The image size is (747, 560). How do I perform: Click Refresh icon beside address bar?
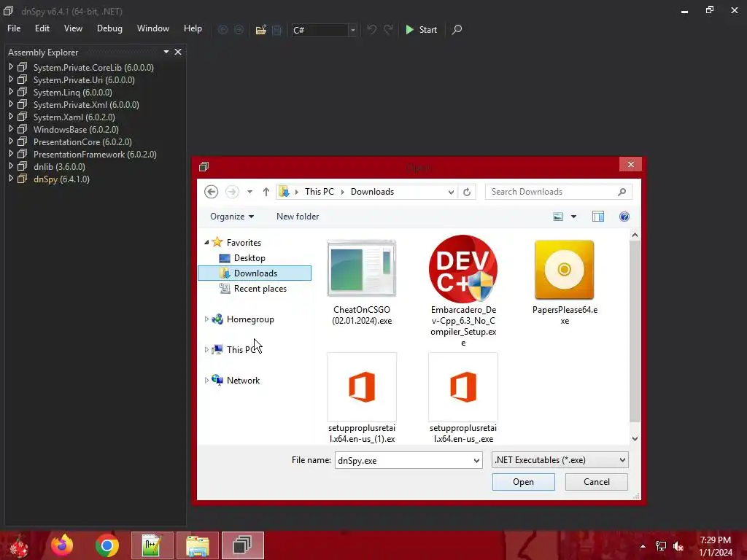point(467,192)
